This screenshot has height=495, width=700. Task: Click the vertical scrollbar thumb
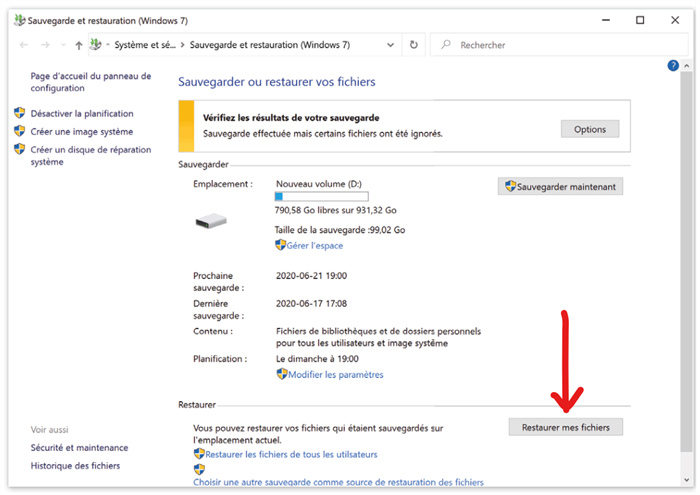[687, 261]
